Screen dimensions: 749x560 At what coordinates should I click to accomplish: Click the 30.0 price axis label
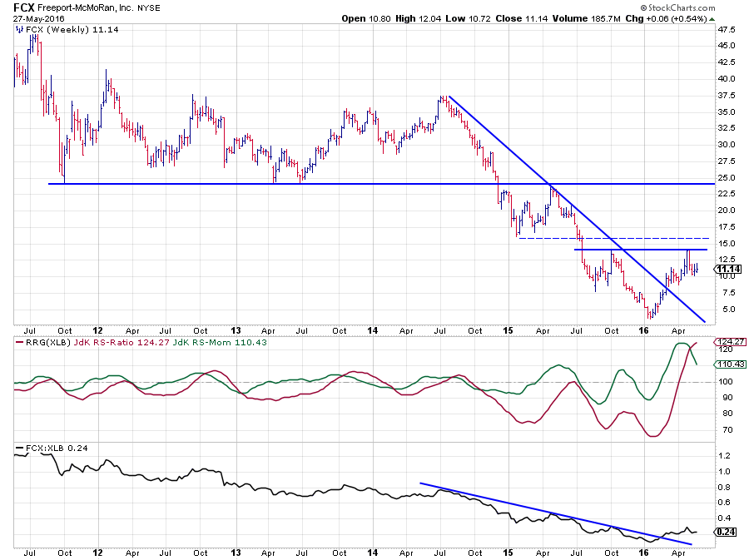click(x=727, y=145)
